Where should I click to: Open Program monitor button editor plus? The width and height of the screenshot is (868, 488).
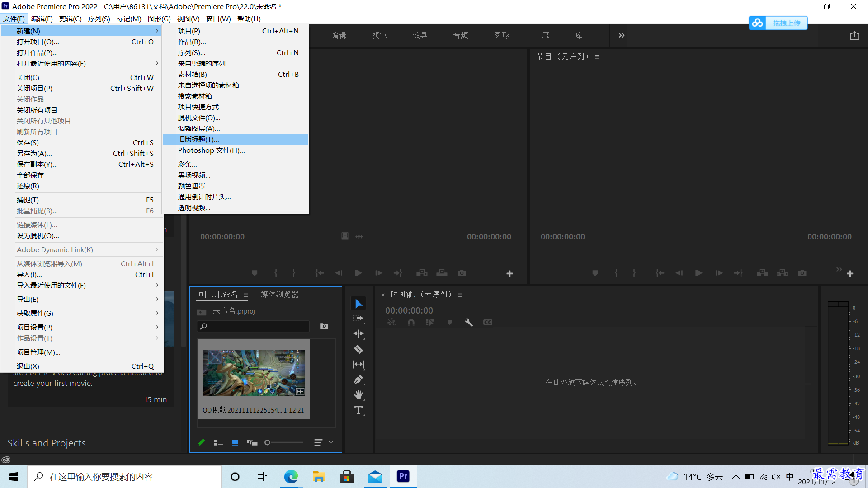click(x=850, y=274)
